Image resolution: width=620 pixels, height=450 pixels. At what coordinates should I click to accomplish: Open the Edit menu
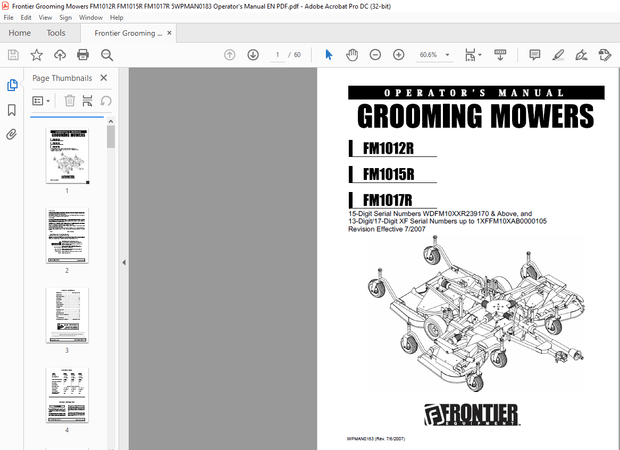(26, 18)
